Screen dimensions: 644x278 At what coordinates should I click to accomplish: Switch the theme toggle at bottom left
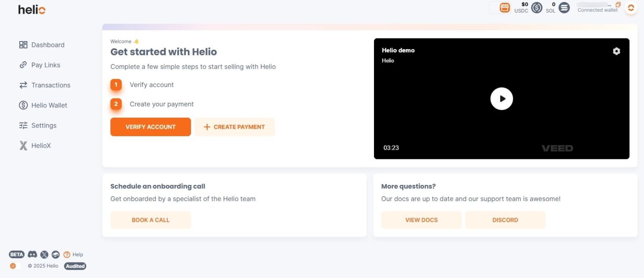tap(15, 265)
